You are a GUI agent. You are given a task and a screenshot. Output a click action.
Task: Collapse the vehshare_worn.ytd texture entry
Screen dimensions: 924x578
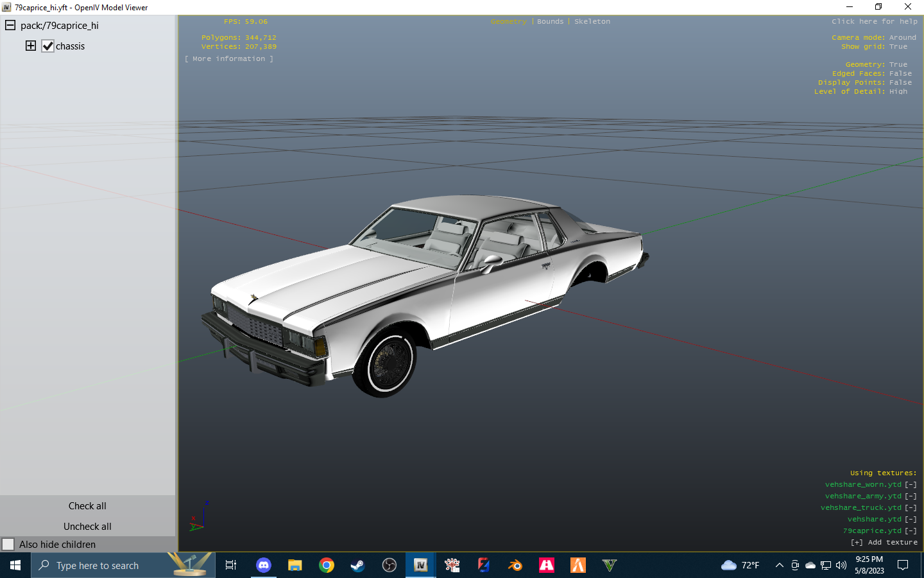click(x=910, y=484)
